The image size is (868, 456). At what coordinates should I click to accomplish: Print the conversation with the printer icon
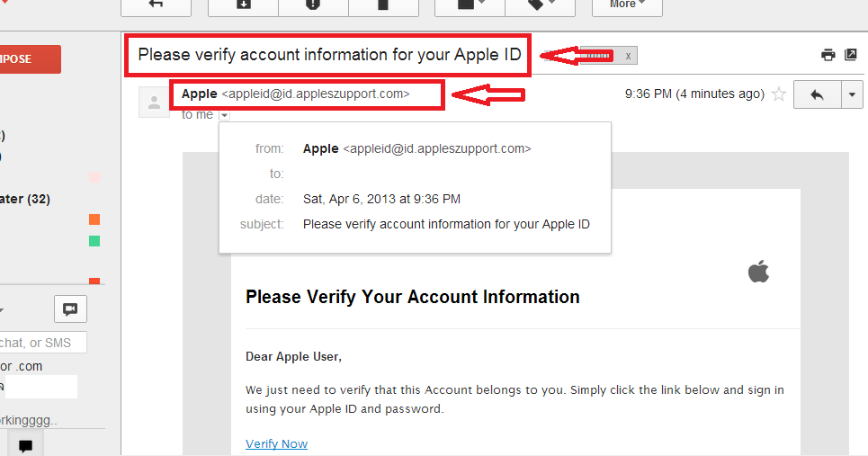tap(828, 55)
